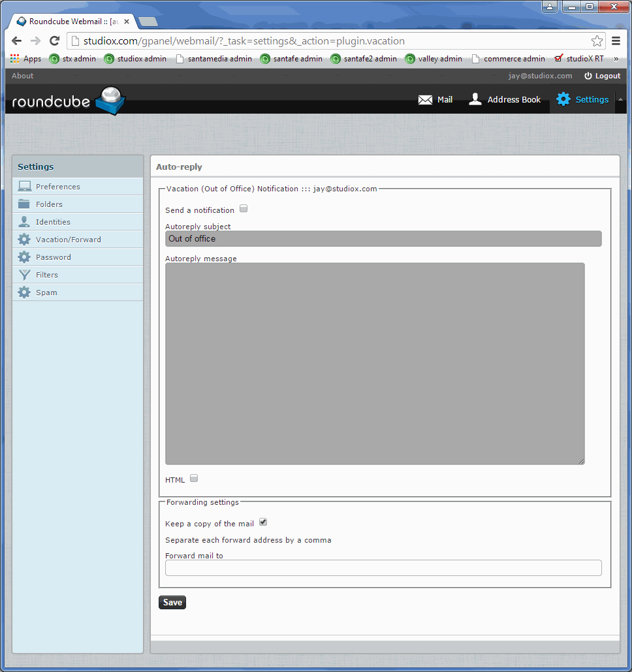
Task: Open Folders via its folder icon
Action: pos(25,204)
